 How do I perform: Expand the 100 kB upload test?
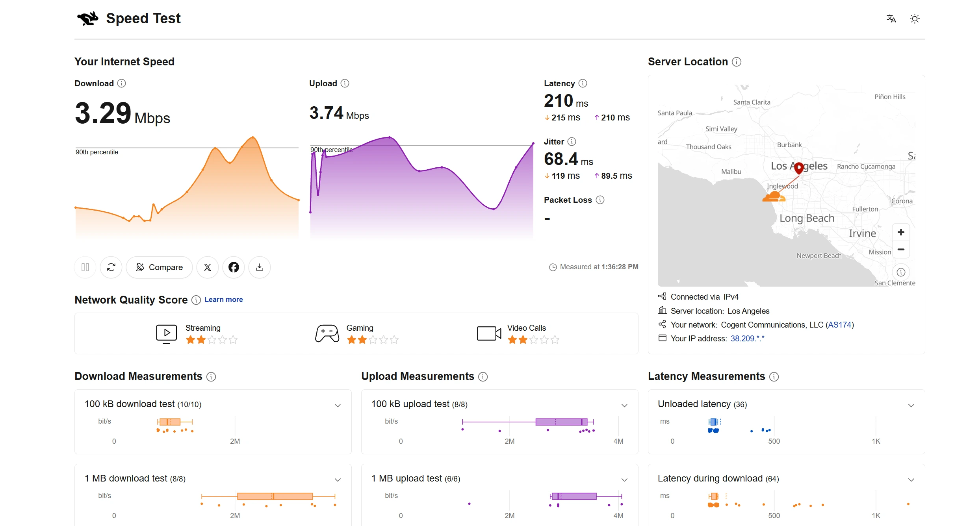(624, 405)
